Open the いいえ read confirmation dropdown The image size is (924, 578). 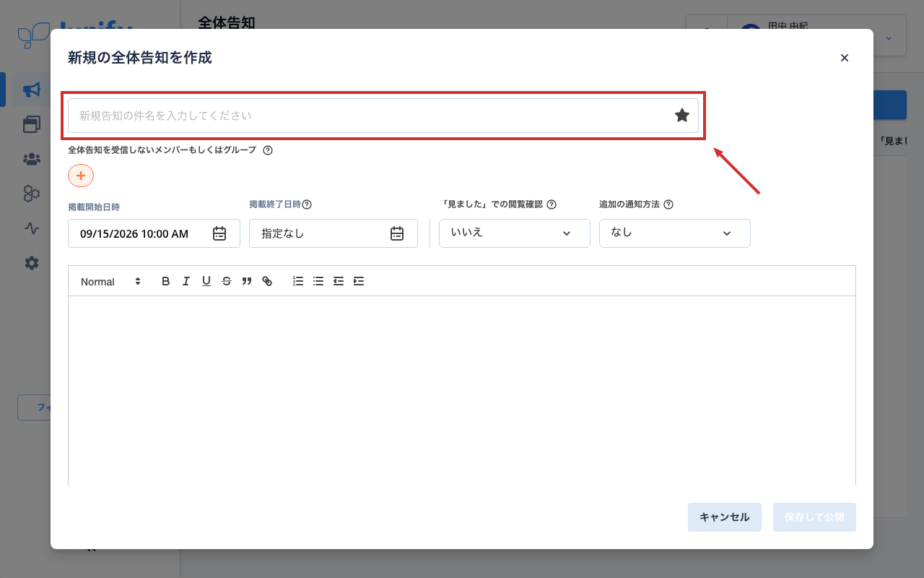pos(515,233)
